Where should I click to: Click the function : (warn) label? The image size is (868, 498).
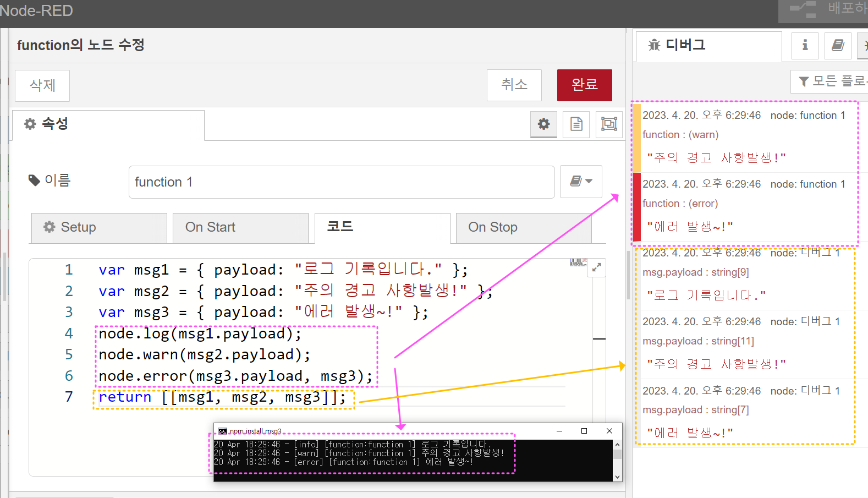click(680, 135)
